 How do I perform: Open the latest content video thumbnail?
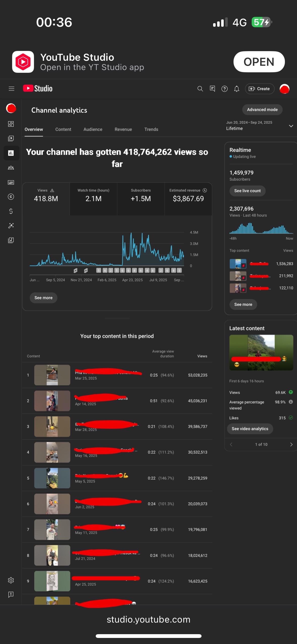tap(261, 352)
